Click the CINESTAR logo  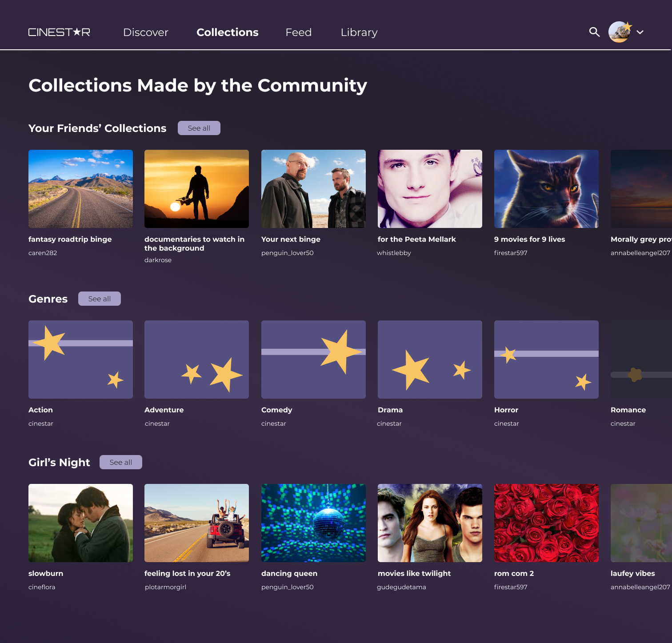[x=59, y=32]
